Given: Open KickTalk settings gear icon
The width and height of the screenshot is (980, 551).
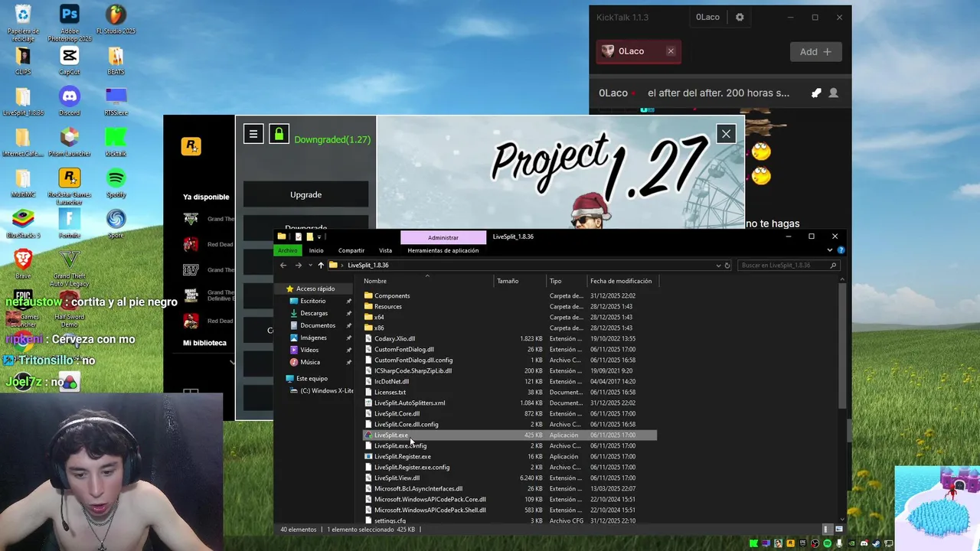Looking at the screenshot, I should click(740, 17).
